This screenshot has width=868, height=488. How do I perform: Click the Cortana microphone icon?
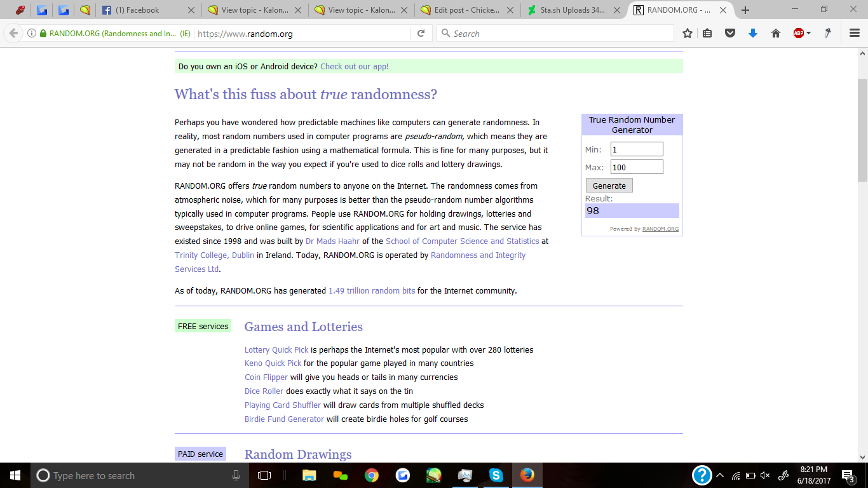[236, 475]
